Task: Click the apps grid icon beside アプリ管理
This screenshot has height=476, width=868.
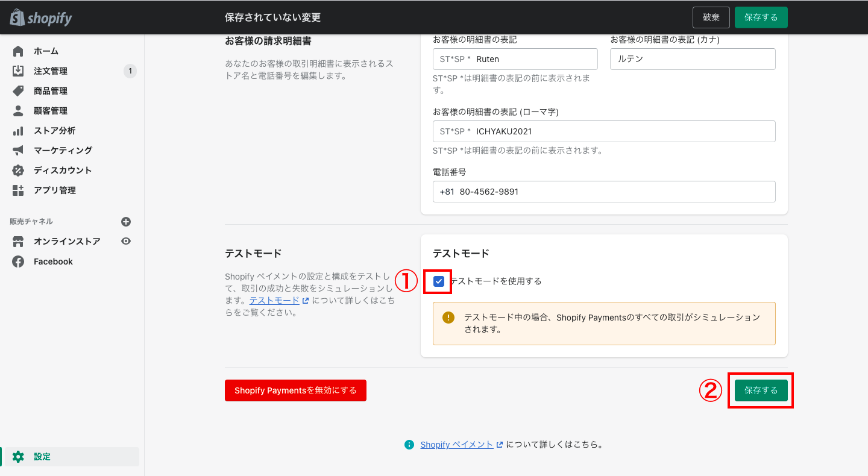Action: tap(18, 190)
